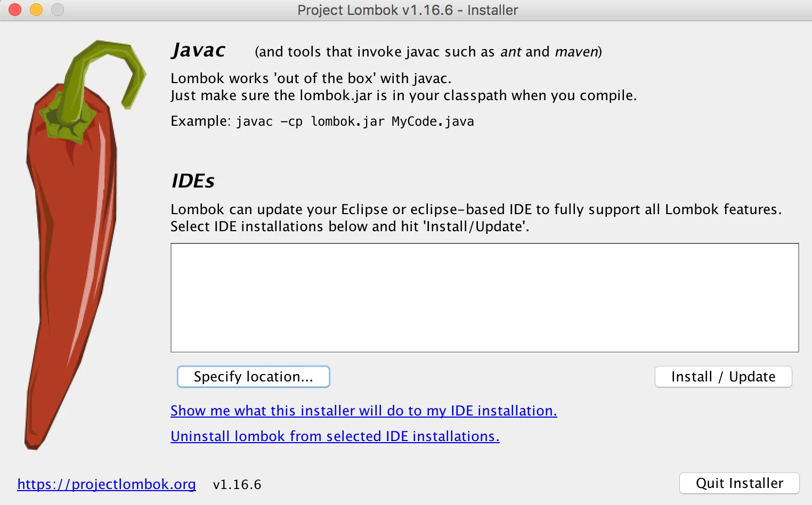
Task: Minimize the window with the yellow button
Action: [36, 10]
